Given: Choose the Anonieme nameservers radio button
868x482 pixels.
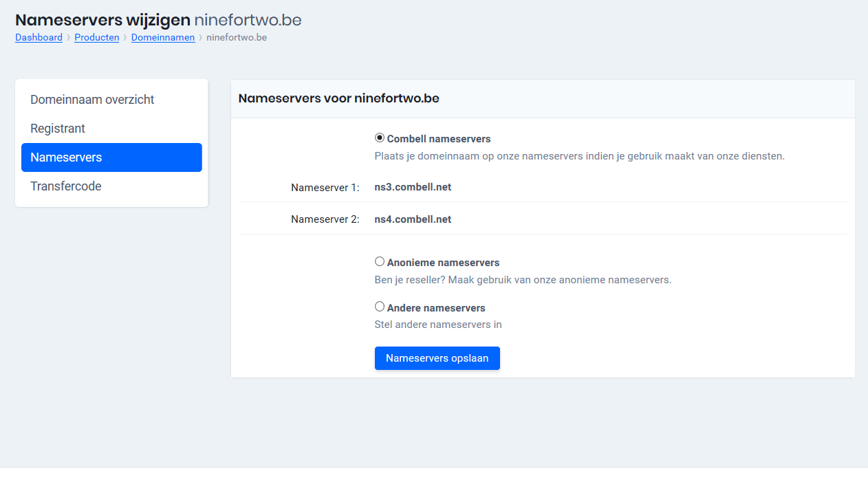Looking at the screenshot, I should click(380, 261).
